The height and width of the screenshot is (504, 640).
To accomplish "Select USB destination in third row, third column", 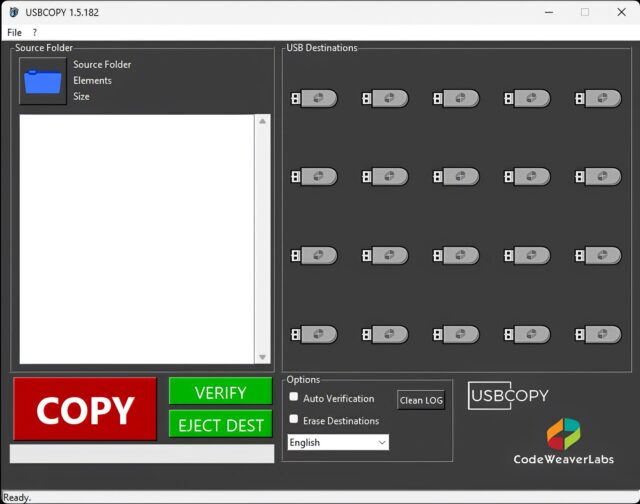I will (x=456, y=255).
